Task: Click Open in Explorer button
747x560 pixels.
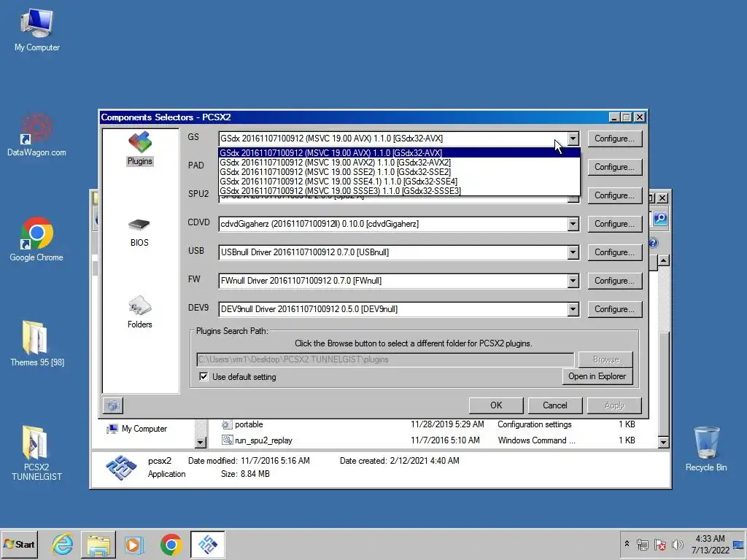Action: [597, 376]
